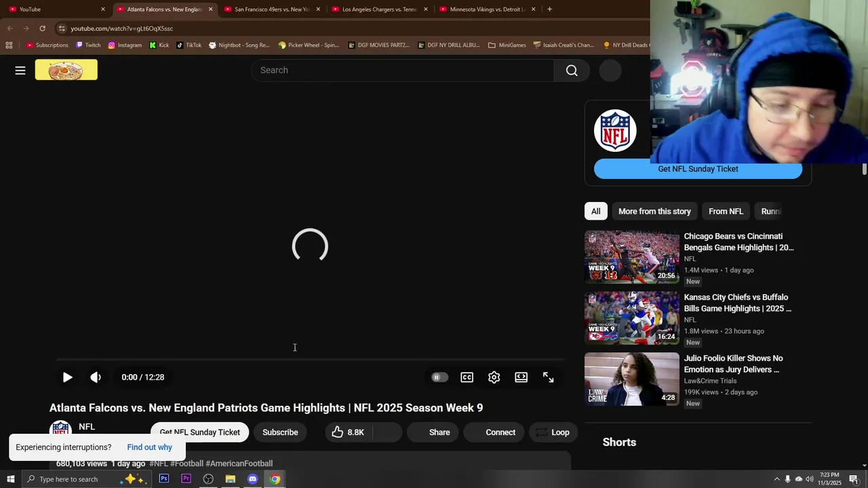This screenshot has height=488, width=868.
Task: Open Discord from the taskbar
Action: coord(252,479)
